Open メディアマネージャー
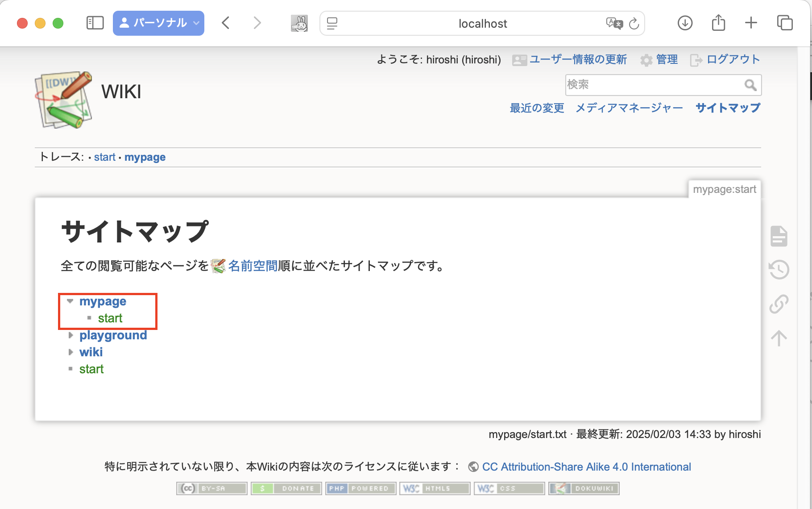The height and width of the screenshot is (509, 812). (x=629, y=108)
